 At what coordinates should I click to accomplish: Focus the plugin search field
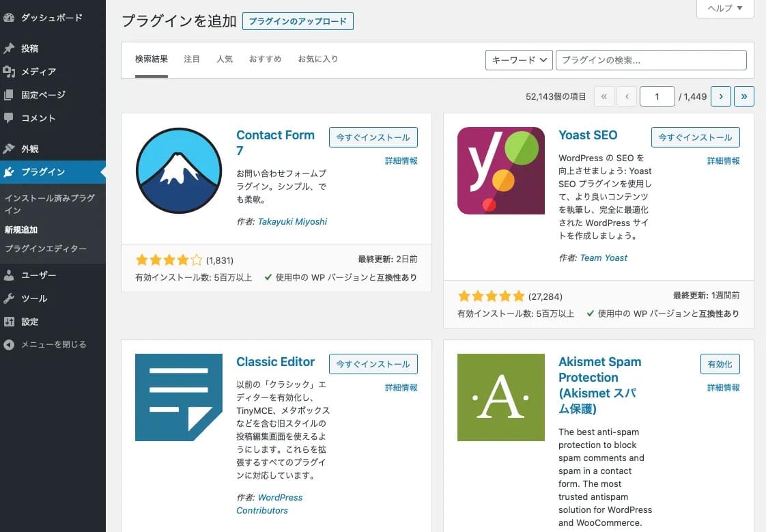pos(651,60)
